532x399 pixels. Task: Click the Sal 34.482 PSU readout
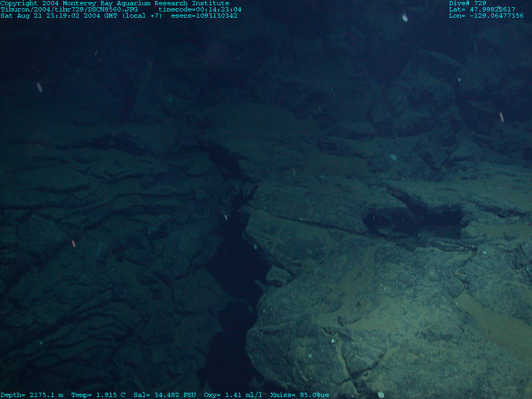pos(165,395)
